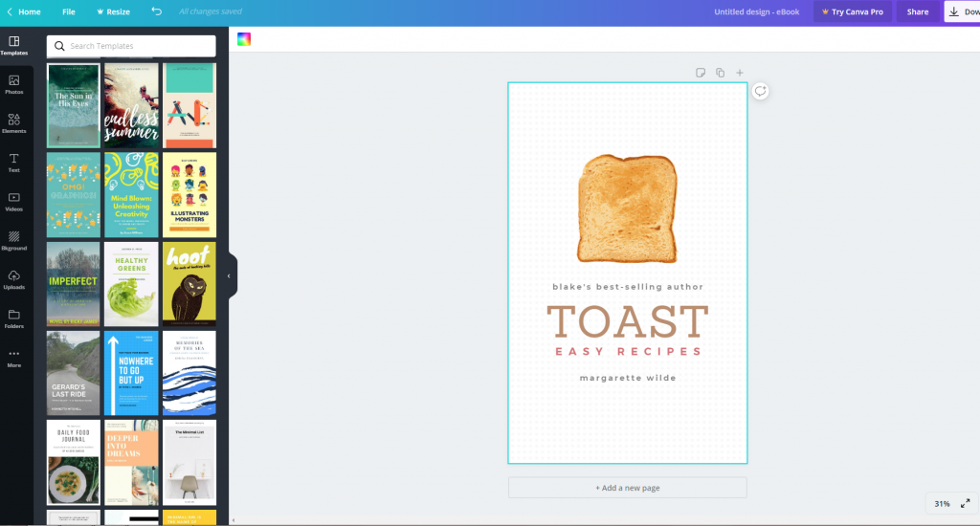
Task: Select Memories of the Sea template
Action: [189, 373]
